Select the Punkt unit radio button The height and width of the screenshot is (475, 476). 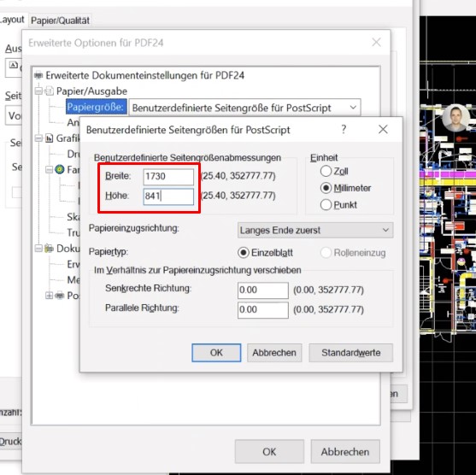tap(326, 205)
